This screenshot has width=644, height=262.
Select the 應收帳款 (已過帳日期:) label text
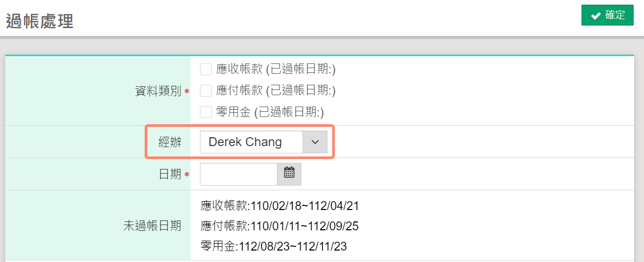(x=276, y=69)
